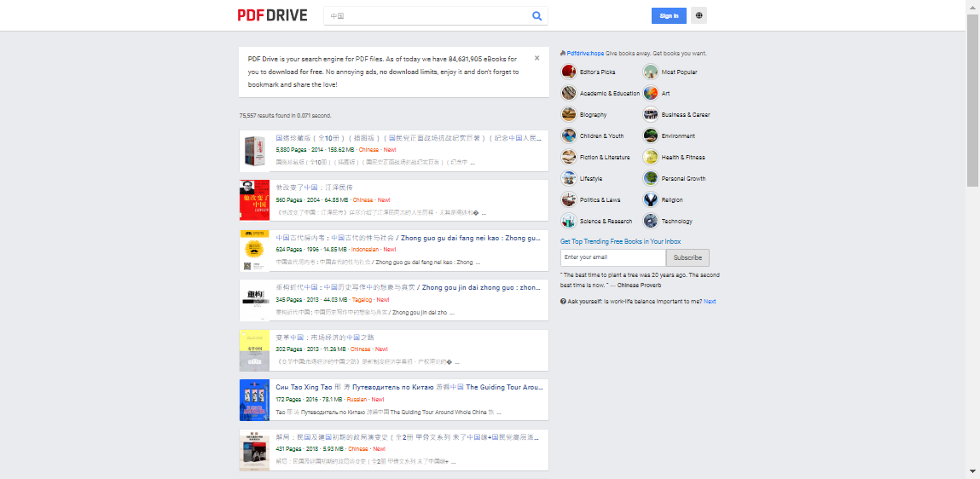Click the Fiction & Literature label

coord(605,158)
